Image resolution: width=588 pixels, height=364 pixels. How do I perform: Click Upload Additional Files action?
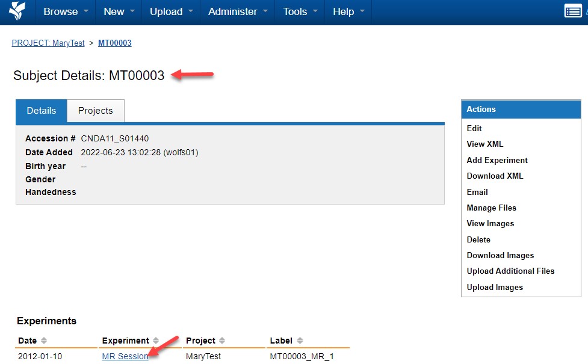510,271
